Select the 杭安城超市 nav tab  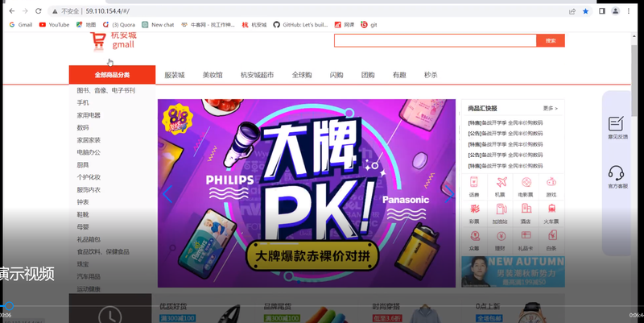(x=257, y=75)
